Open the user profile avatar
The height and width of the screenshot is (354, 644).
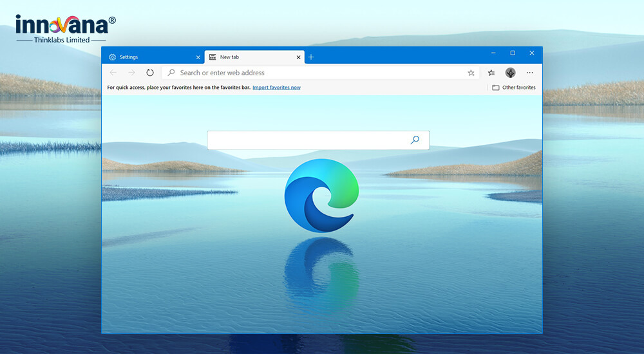(511, 73)
